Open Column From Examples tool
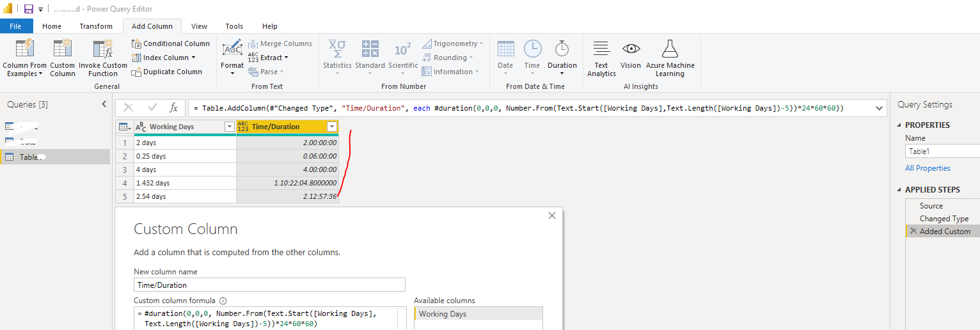The image size is (980, 330). 25,58
